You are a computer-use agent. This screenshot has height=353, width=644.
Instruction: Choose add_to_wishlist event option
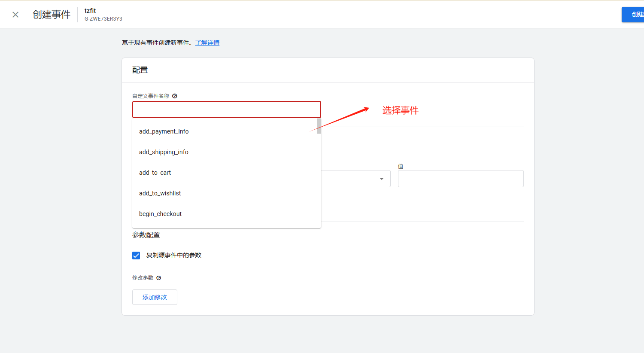[x=160, y=193]
